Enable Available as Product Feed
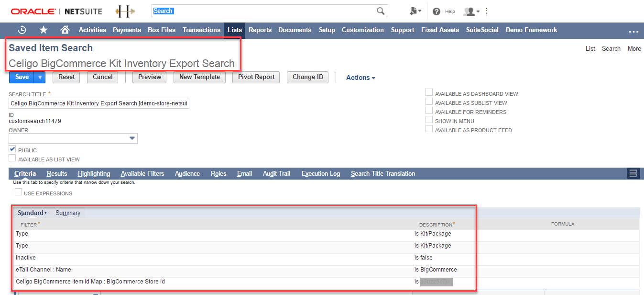 pyautogui.click(x=429, y=129)
